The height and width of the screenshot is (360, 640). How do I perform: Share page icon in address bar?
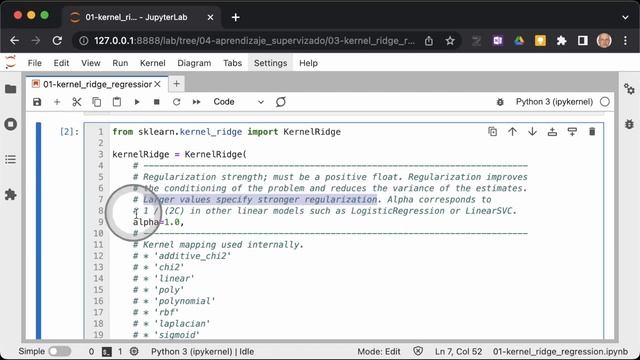[x=429, y=41]
